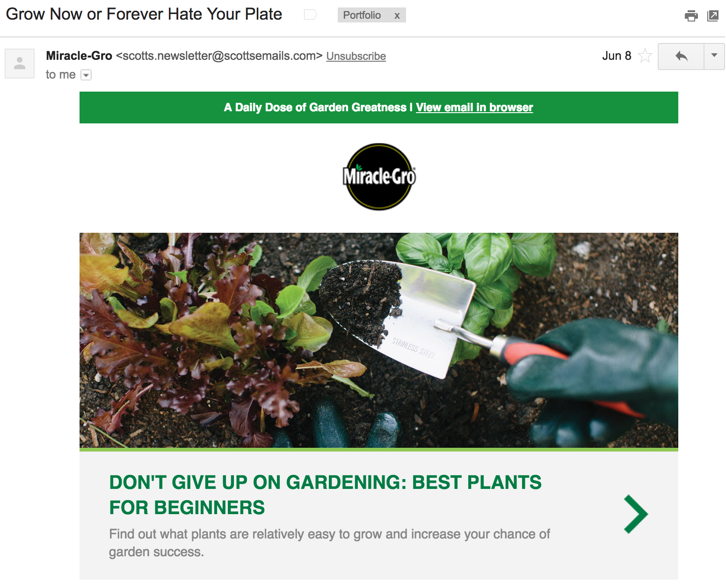This screenshot has width=726, height=588.
Task: Star the Miracle-Gro email
Action: tap(645, 56)
